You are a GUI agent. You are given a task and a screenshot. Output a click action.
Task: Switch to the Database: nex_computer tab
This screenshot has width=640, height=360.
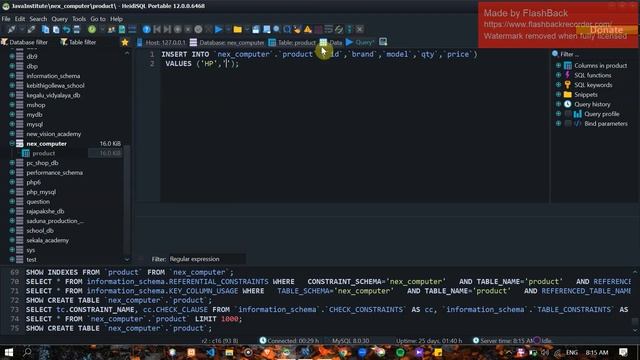[227, 42]
